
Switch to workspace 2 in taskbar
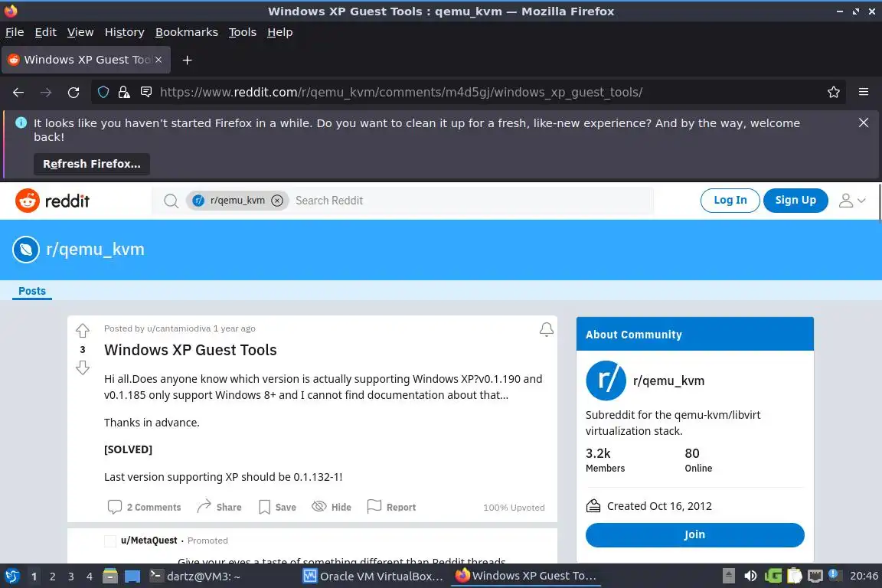point(52,577)
